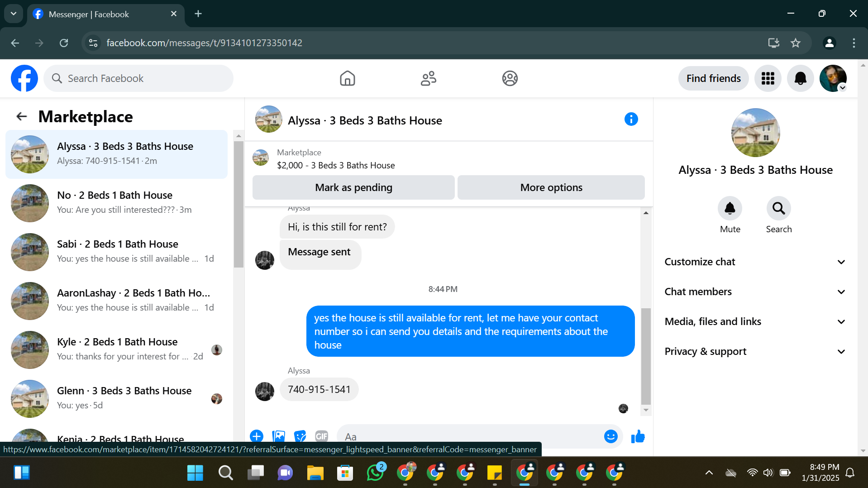
Task: Choose a GIF with the GIF icon
Action: click(x=321, y=436)
